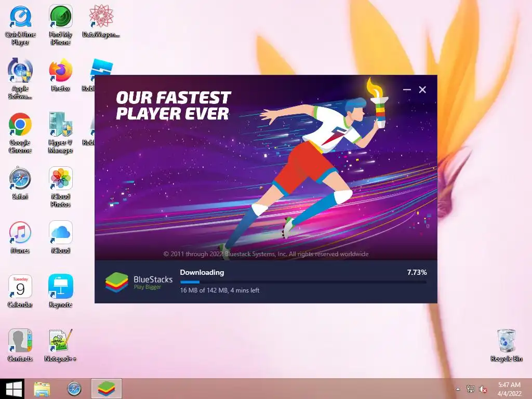Viewport: 532px width, 399px height.
Task: Switch to Safari in the taskbar
Action: tap(74, 389)
